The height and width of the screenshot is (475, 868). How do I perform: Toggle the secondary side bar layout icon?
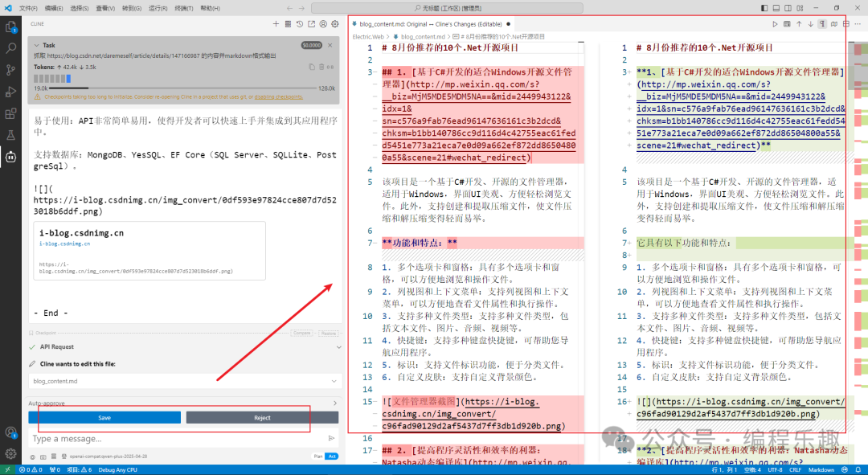pyautogui.click(x=788, y=8)
